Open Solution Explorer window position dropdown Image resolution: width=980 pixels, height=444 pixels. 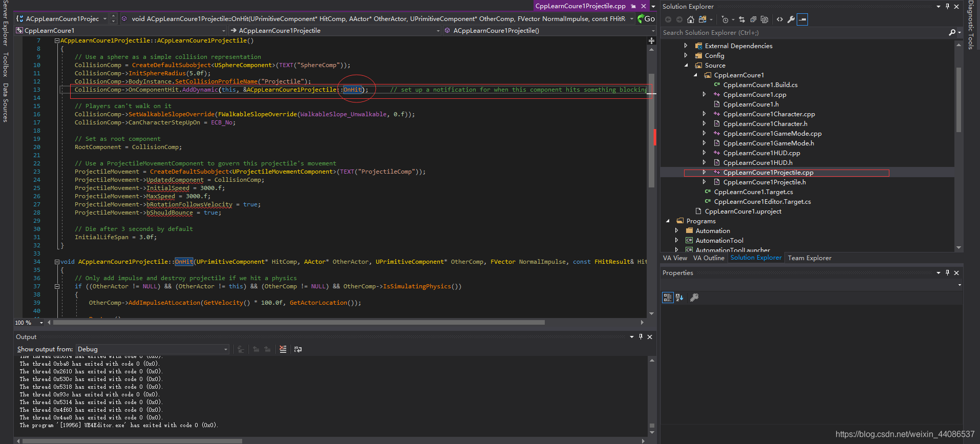click(x=939, y=7)
